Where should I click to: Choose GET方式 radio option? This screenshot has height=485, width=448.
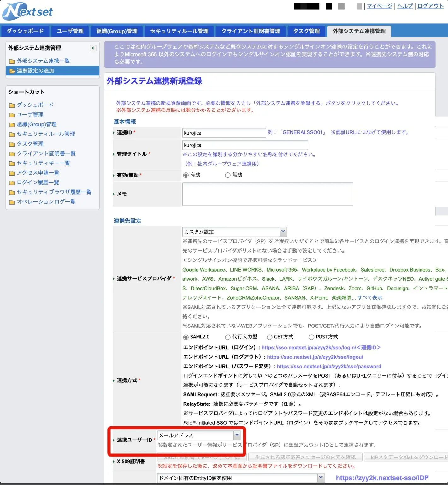pos(269,337)
